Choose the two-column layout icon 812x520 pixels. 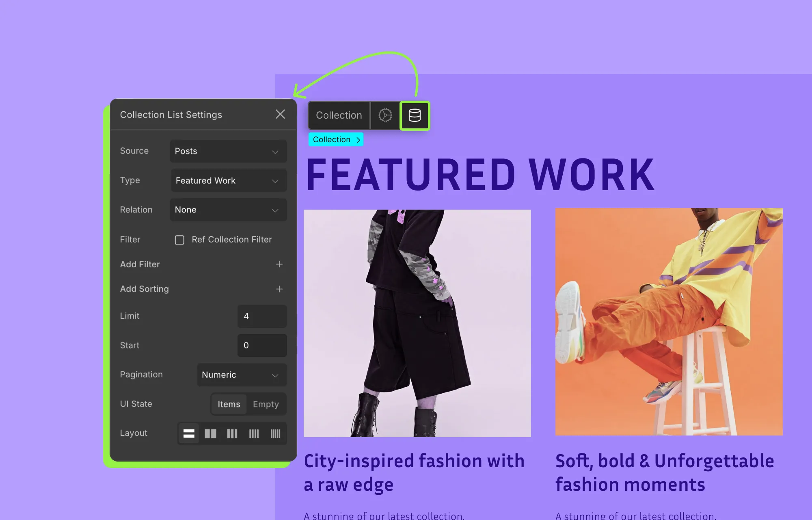[x=210, y=433]
